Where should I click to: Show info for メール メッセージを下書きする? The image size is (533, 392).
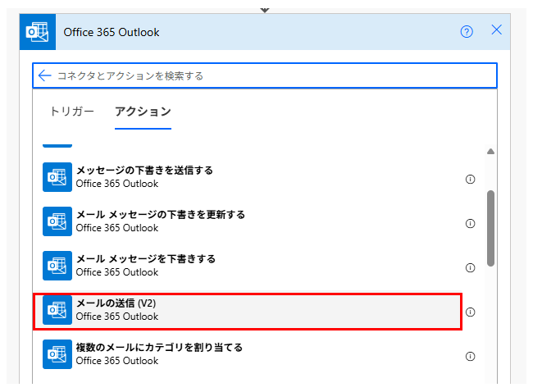pos(470,268)
